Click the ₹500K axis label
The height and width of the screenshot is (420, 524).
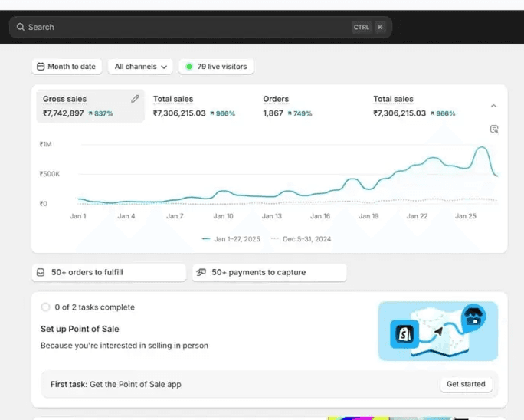coord(50,174)
